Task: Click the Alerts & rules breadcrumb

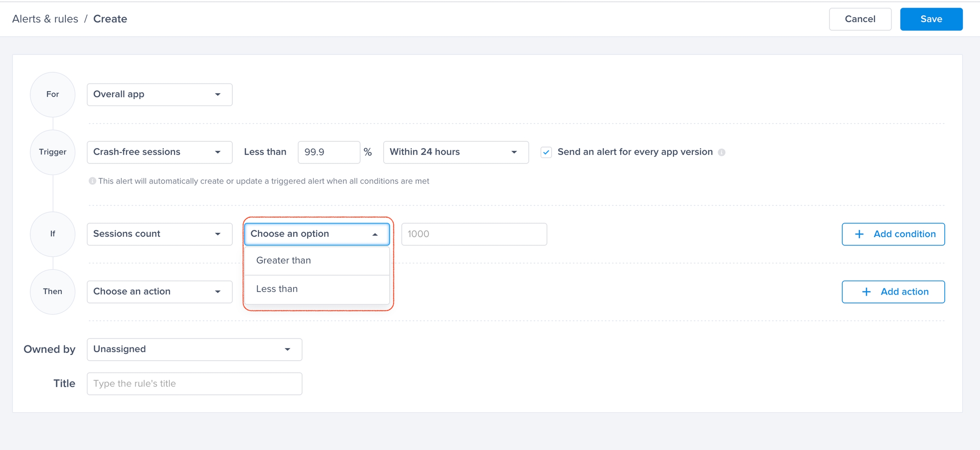Action: [45, 19]
